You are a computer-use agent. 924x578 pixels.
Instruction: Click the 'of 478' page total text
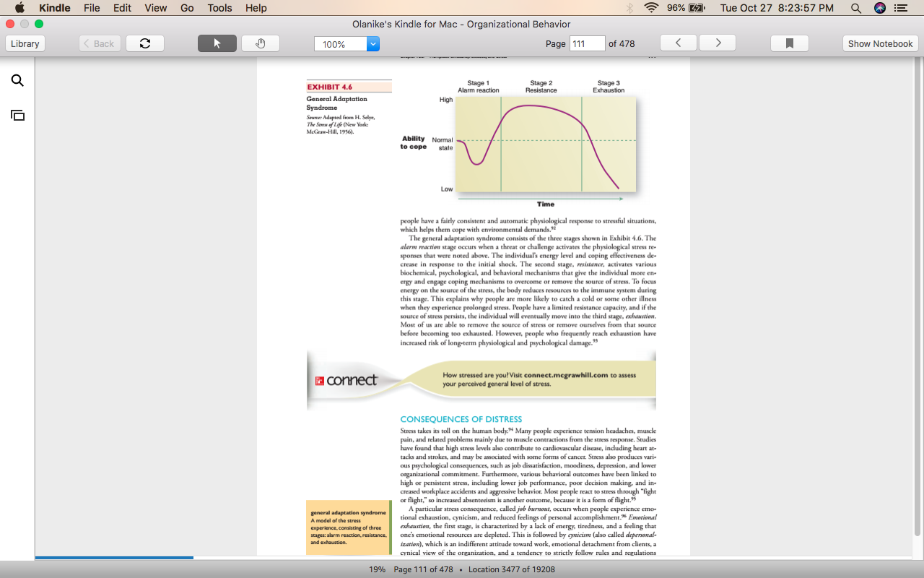(622, 43)
